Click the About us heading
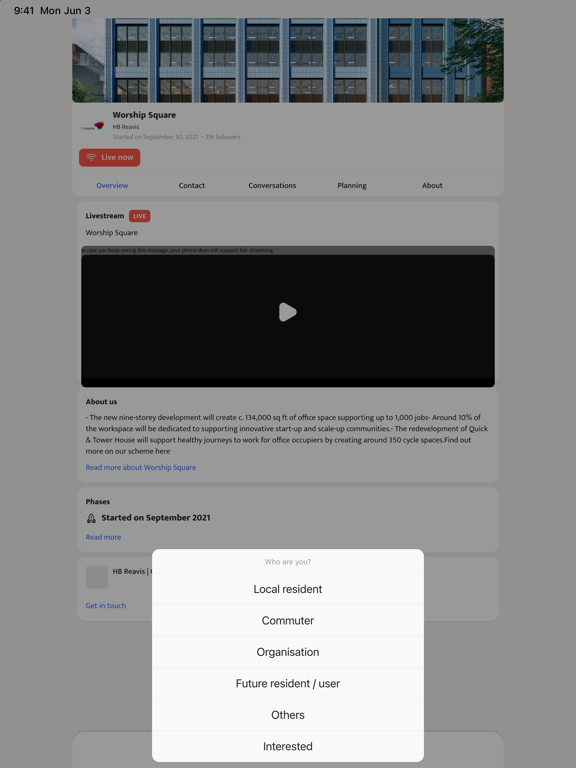 click(x=101, y=402)
